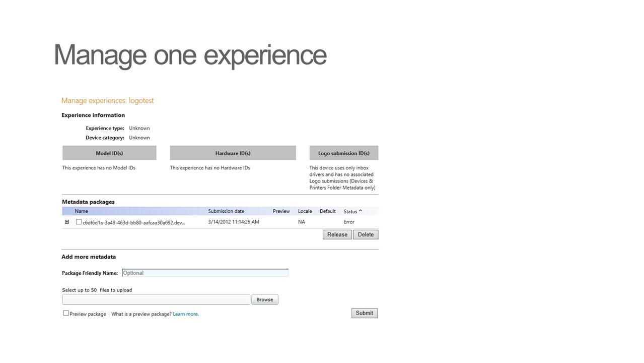Click the Model ID(s) header
Screen dimensions: 644x363
point(109,153)
